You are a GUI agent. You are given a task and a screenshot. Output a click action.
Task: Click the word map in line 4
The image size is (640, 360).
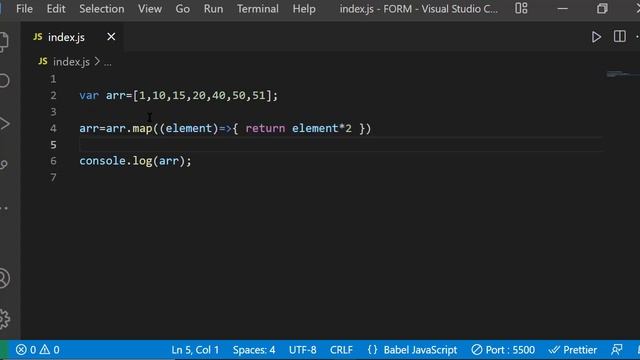click(x=142, y=128)
